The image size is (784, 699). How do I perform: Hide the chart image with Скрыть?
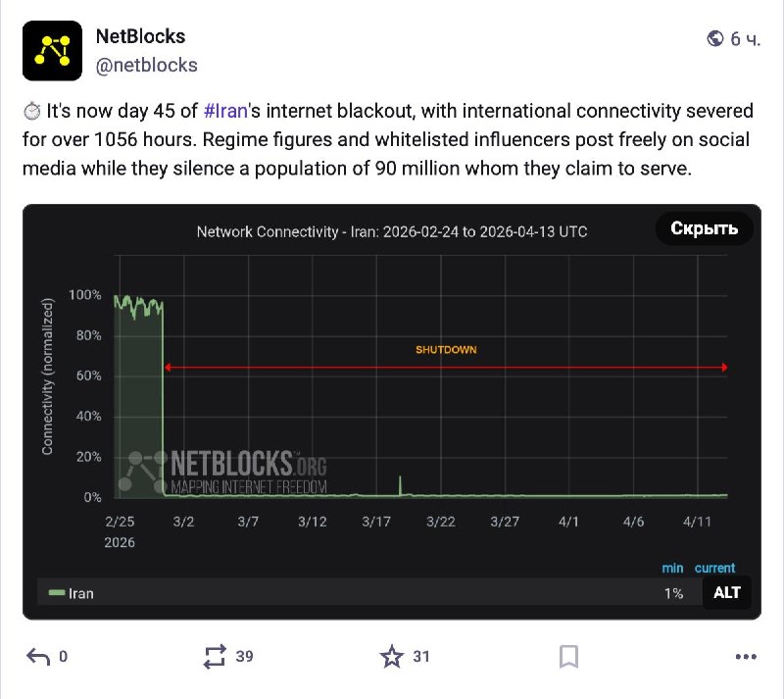click(x=704, y=228)
